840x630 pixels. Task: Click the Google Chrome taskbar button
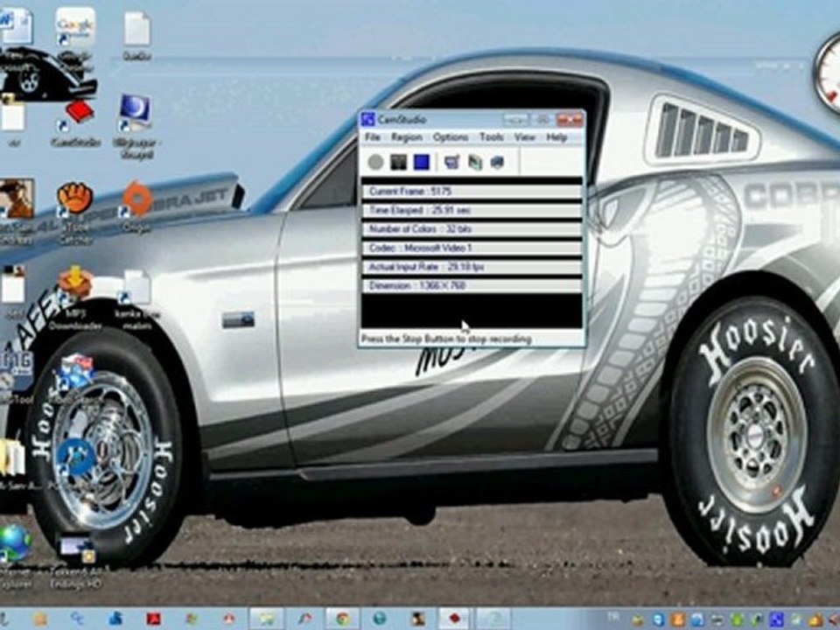341,619
